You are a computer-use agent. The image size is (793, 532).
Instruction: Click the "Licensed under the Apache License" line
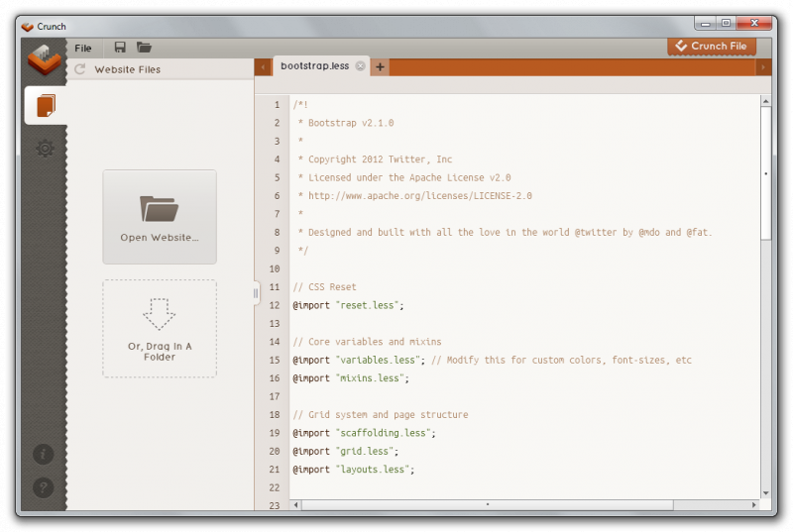pos(404,177)
